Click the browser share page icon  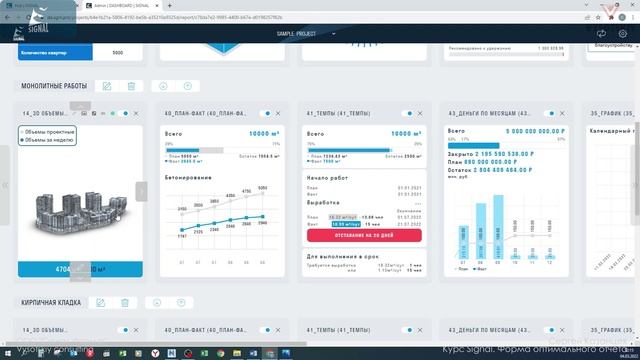click(587, 18)
